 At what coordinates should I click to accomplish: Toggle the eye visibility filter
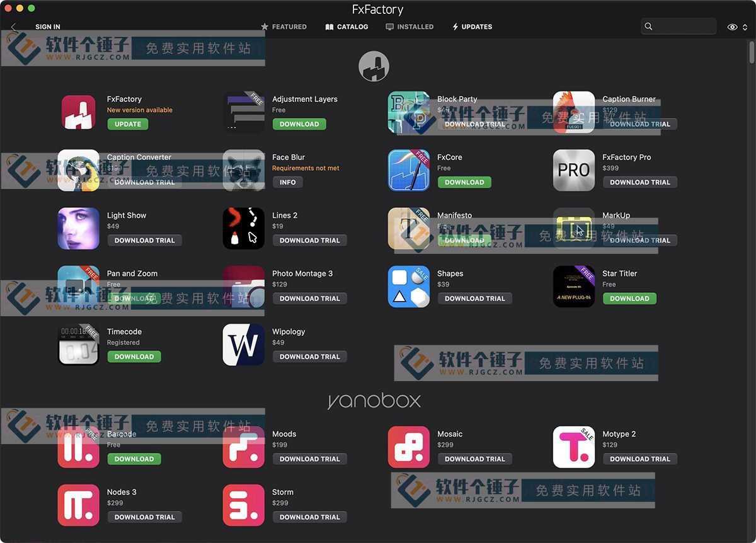point(732,27)
